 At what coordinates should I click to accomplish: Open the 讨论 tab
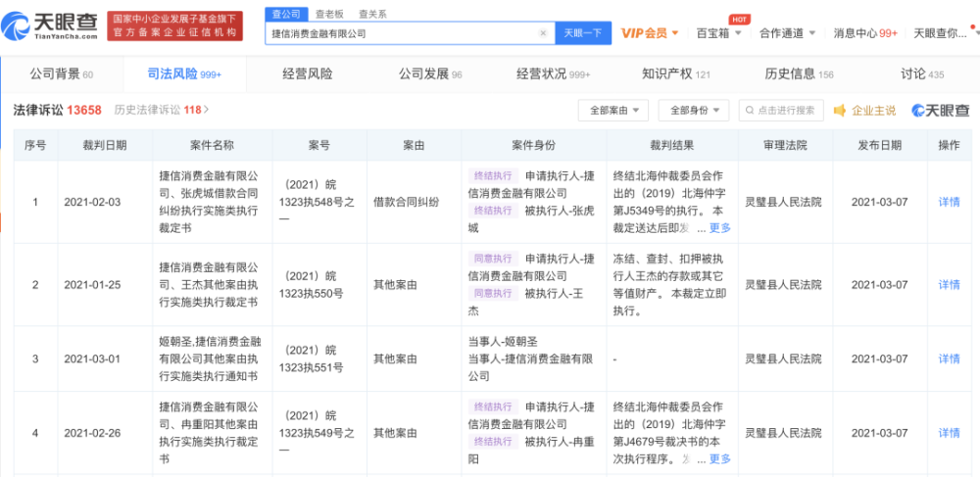[922, 74]
